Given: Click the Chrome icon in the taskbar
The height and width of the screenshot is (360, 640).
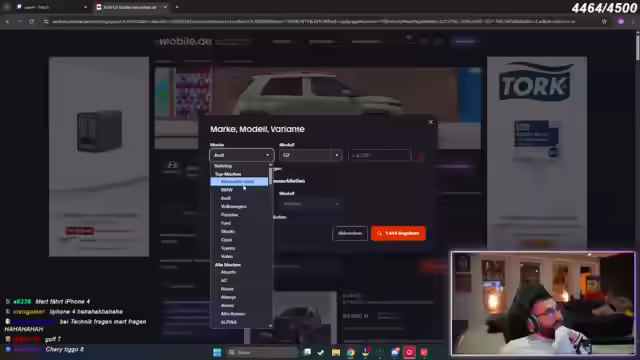Looking at the screenshot, I should point(351,352).
